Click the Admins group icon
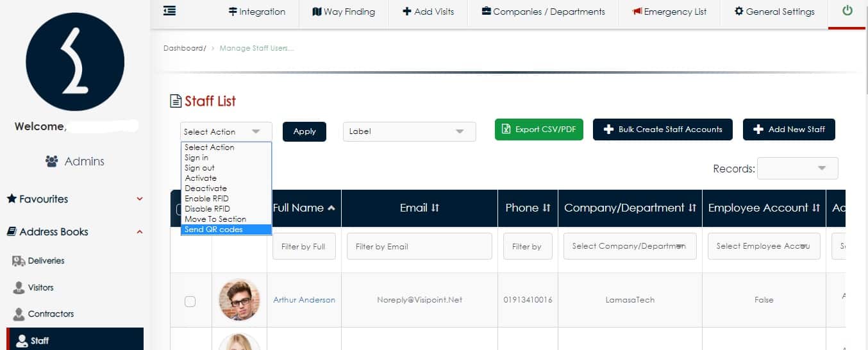868x350 pixels. pos(52,162)
